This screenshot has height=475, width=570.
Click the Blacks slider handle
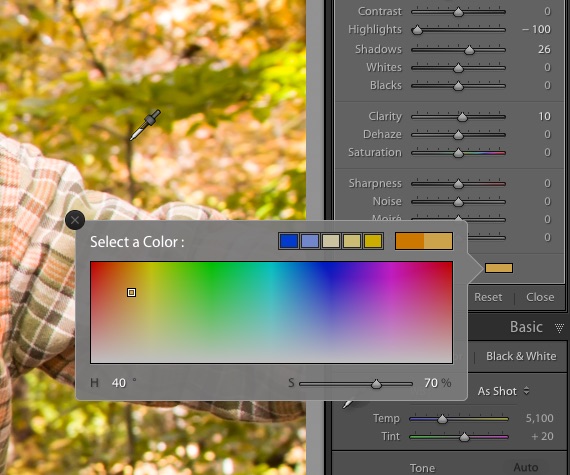click(x=458, y=86)
